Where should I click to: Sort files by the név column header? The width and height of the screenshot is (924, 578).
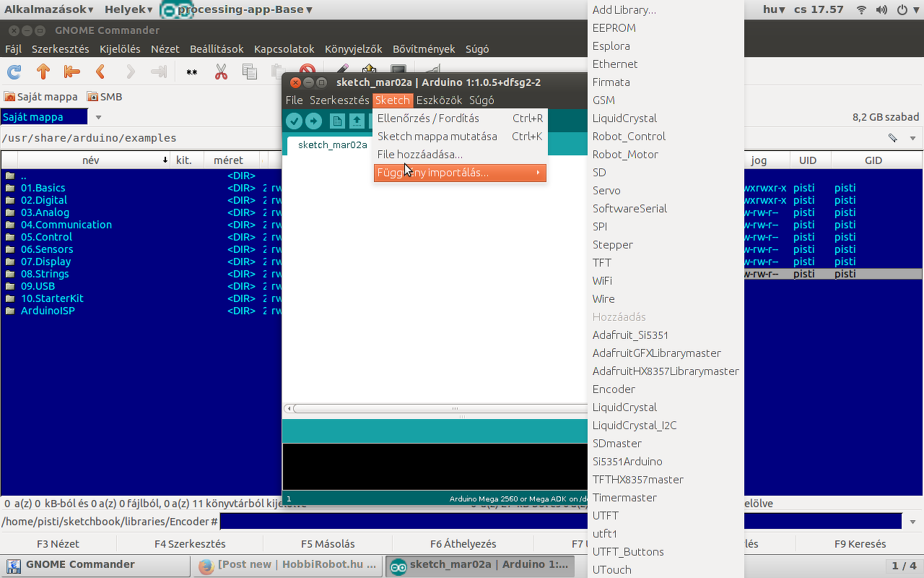[x=91, y=160]
